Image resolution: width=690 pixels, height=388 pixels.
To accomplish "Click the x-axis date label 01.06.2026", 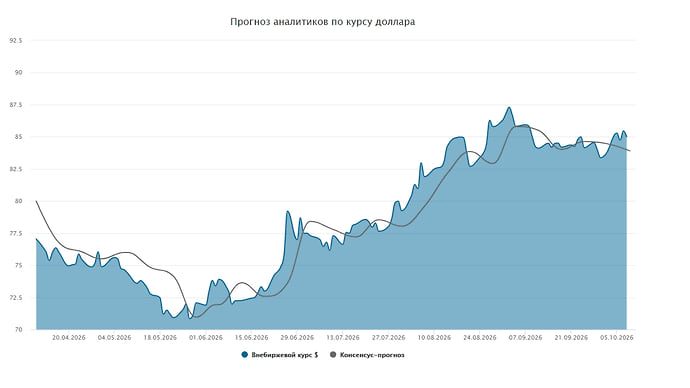I will (206, 337).
